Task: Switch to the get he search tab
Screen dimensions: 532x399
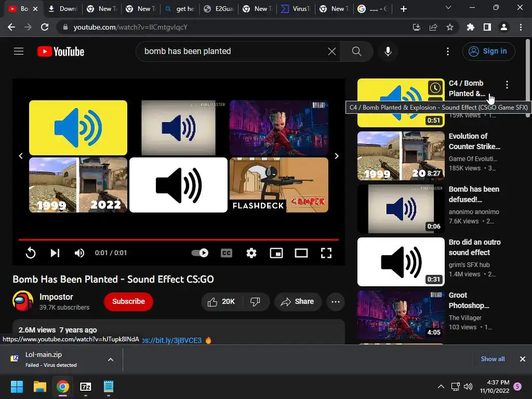Action: (180, 9)
